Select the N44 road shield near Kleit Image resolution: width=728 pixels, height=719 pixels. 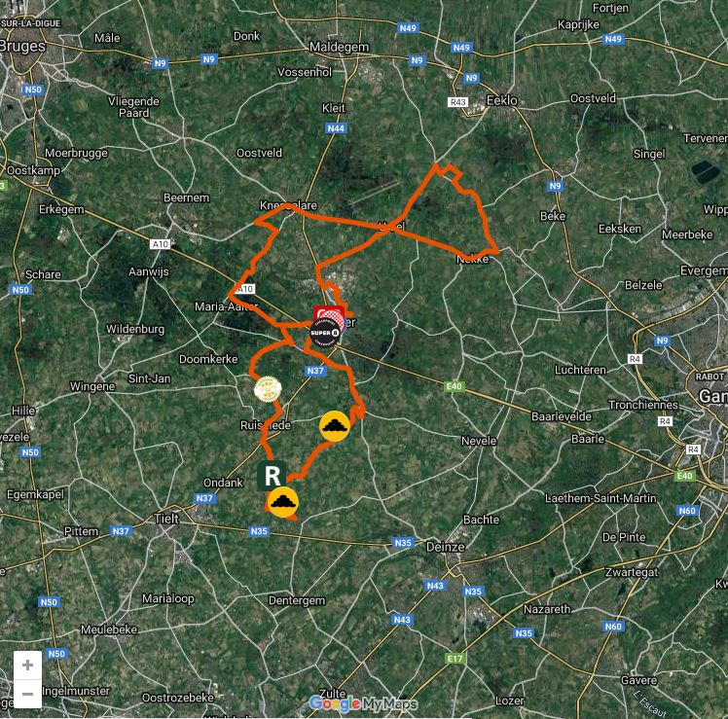(x=336, y=128)
